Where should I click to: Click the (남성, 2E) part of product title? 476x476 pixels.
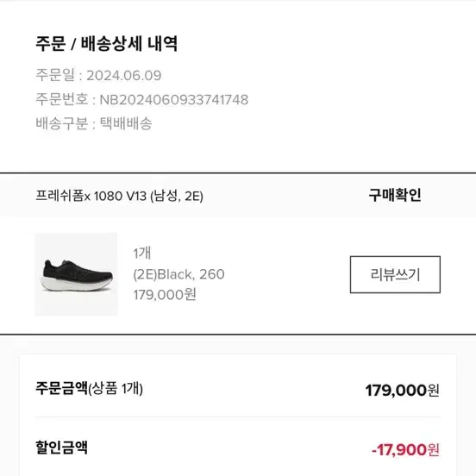point(177,196)
